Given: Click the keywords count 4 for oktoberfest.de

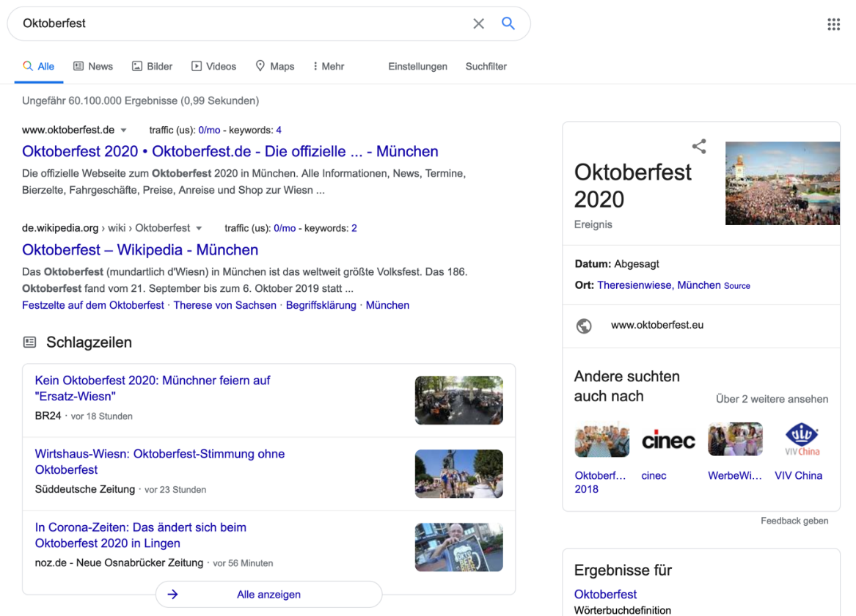Looking at the screenshot, I should (279, 131).
